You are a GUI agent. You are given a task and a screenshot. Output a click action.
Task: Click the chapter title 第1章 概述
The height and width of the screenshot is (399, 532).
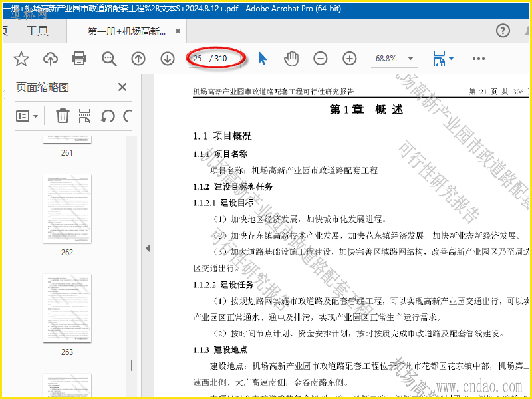pyautogui.click(x=366, y=110)
